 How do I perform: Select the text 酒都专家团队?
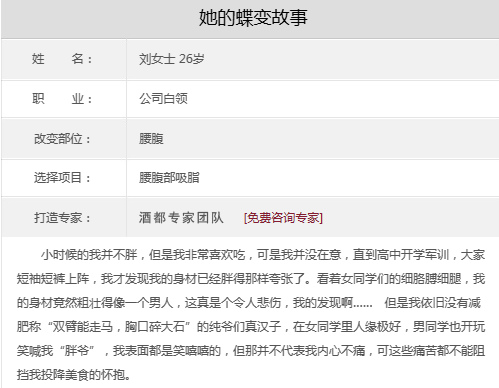tap(181, 218)
